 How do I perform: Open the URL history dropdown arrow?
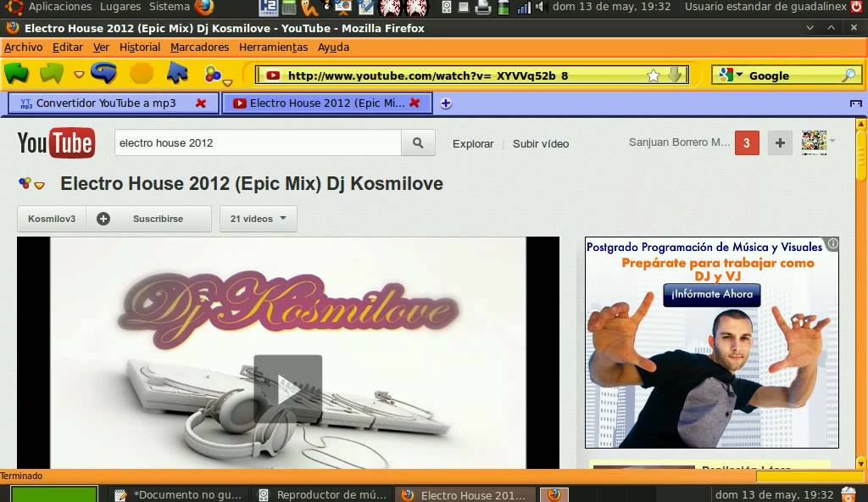coord(675,75)
